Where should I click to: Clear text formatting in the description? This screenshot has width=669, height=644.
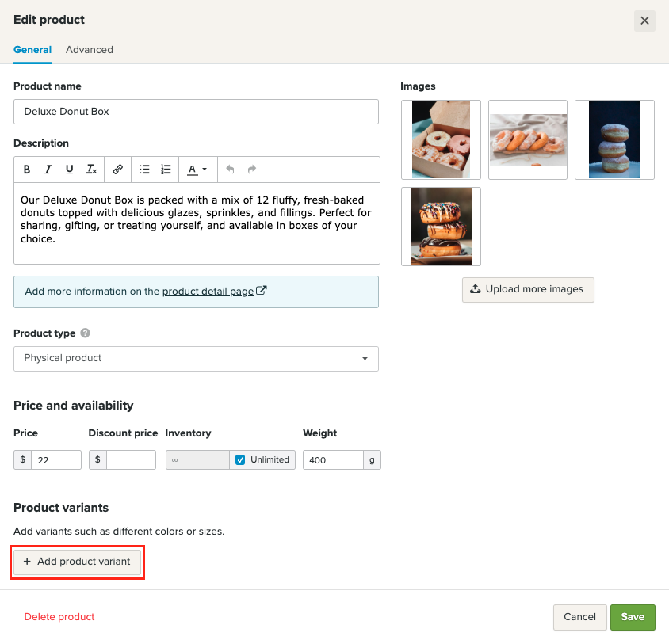(91, 169)
